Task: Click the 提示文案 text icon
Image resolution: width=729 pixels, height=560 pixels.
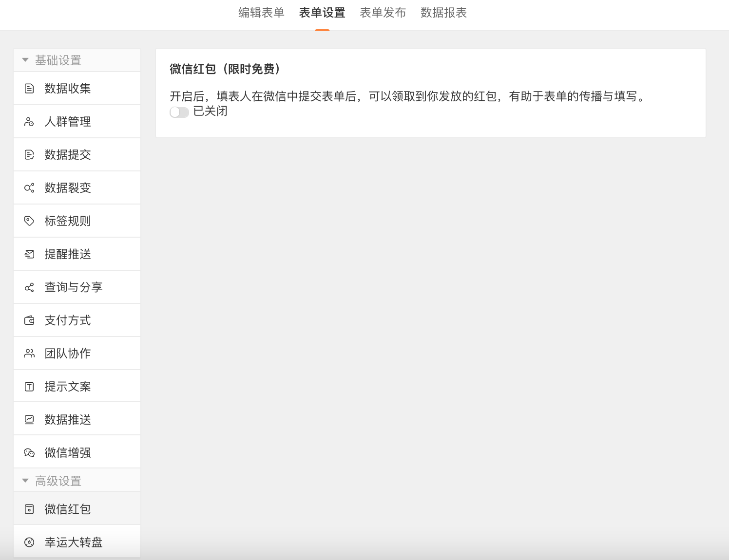Action: [x=29, y=387]
